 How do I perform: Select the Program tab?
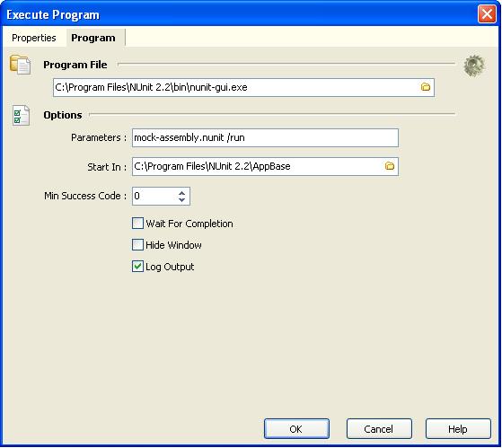(93, 38)
